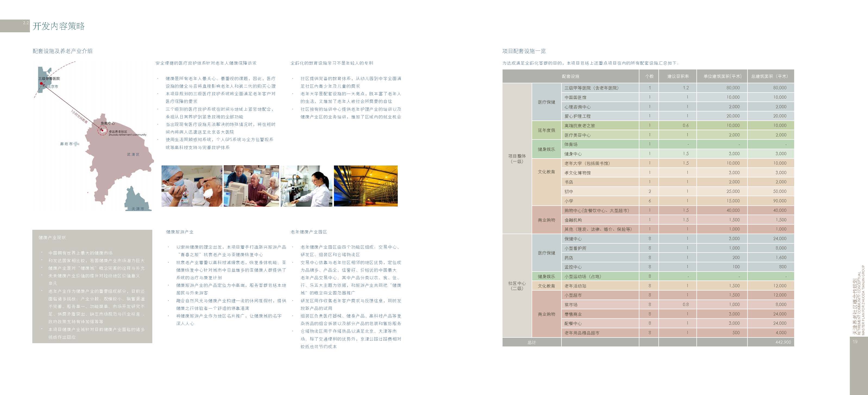
Task: Click 菜市场 plot ratio value 0.8
Action: 685,305
